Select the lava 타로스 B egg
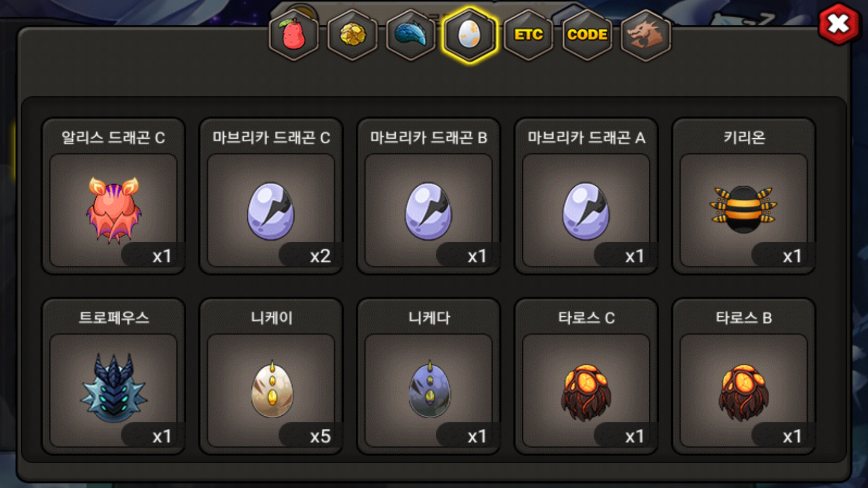The image size is (868, 488). coord(744,376)
